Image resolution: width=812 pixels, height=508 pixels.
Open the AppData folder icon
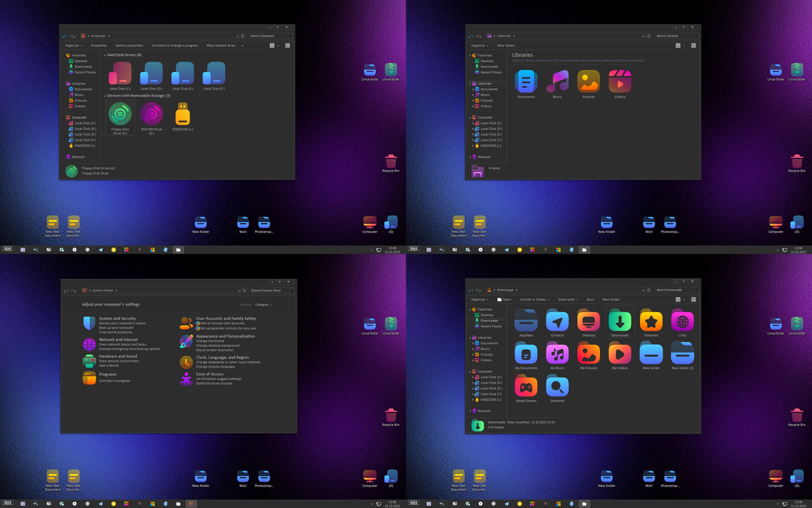(526, 320)
